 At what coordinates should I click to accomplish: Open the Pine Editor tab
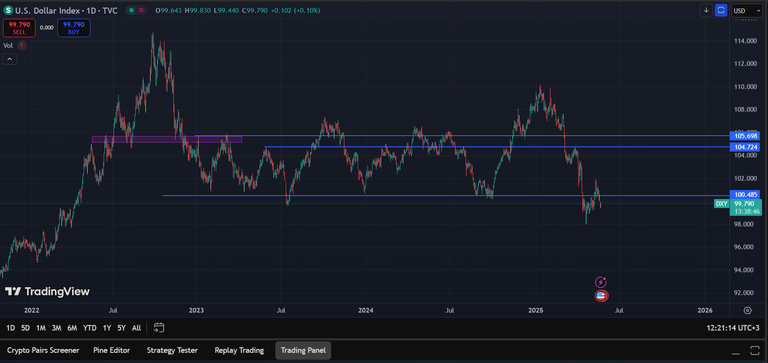click(x=112, y=351)
